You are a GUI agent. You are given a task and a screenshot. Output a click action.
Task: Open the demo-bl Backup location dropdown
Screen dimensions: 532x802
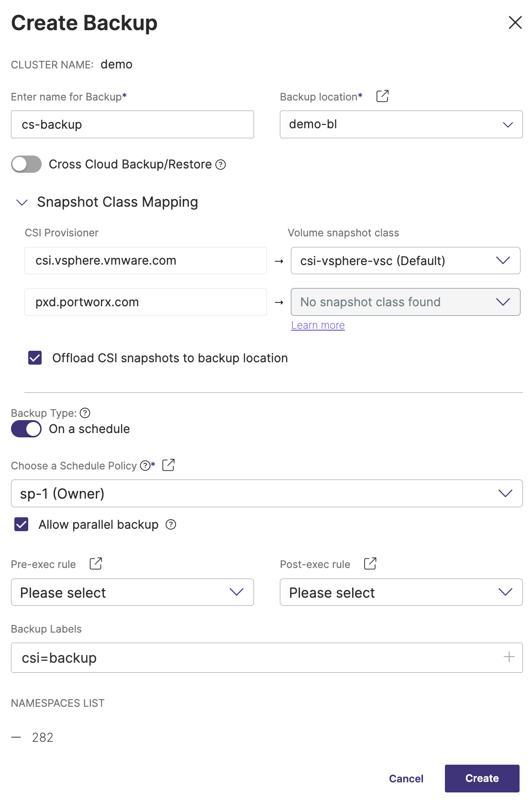(401, 124)
